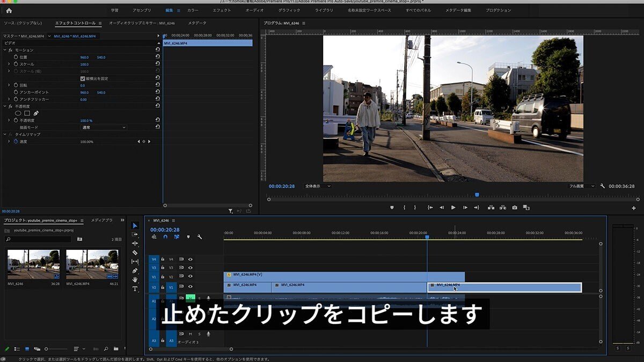
Task: Expand the anti-flicker property
Action: [9, 99]
